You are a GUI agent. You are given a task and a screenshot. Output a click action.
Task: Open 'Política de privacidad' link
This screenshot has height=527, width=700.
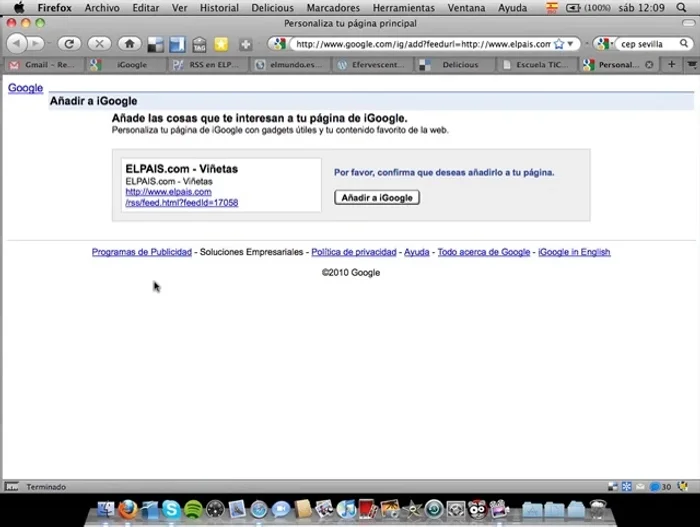[x=354, y=252]
